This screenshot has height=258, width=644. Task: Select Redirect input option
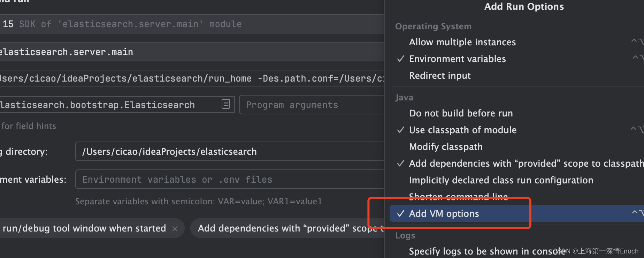tap(440, 76)
